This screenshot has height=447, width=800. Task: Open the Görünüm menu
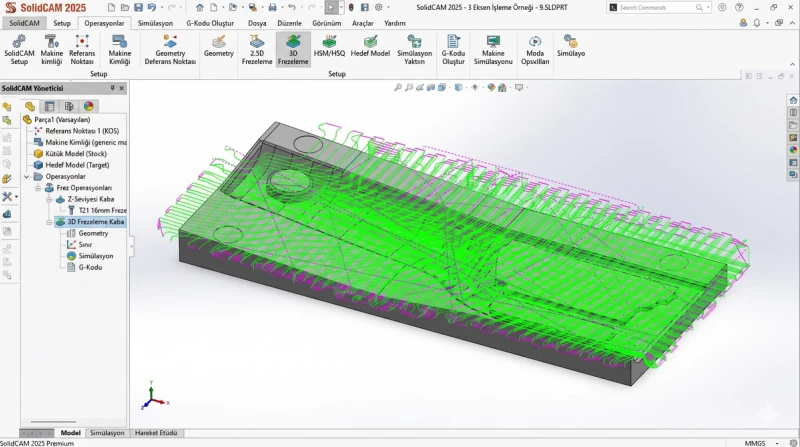click(327, 23)
